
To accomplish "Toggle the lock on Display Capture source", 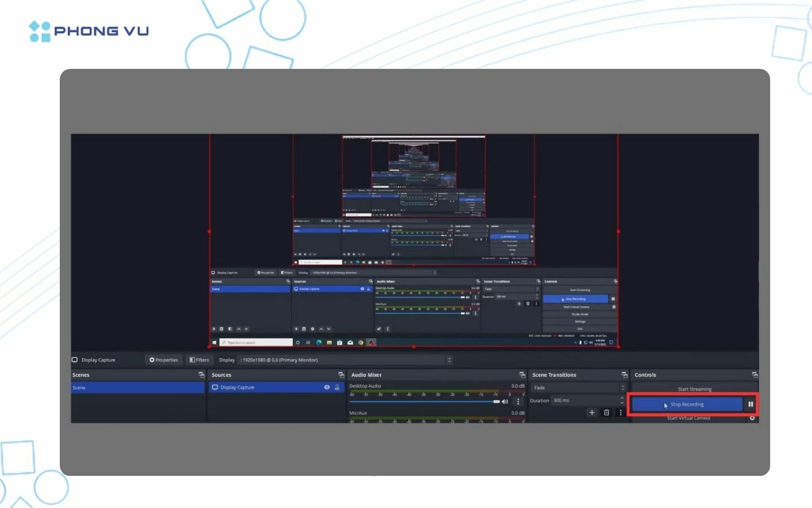I will click(x=337, y=388).
